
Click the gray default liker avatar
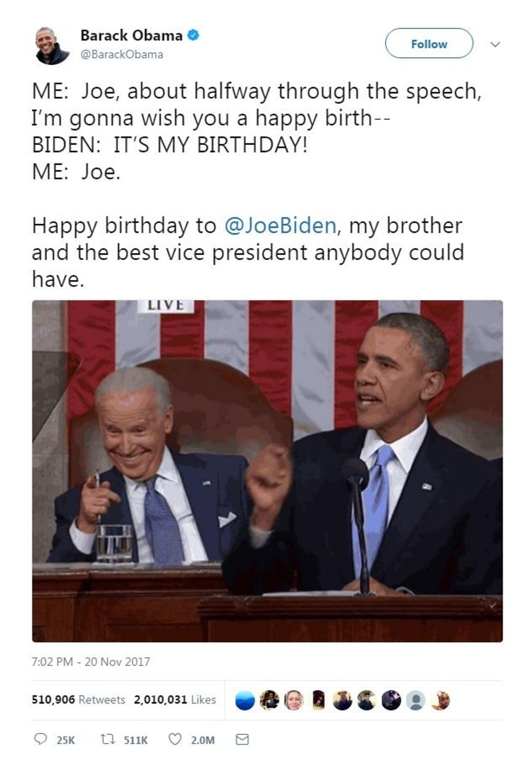(416, 700)
